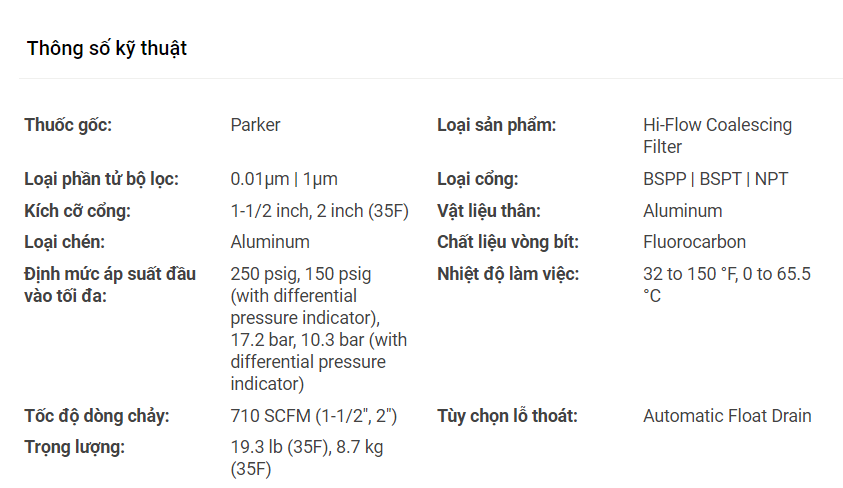843x488 pixels.
Task: Click the "Loại cổng:" label
Action: (x=477, y=179)
